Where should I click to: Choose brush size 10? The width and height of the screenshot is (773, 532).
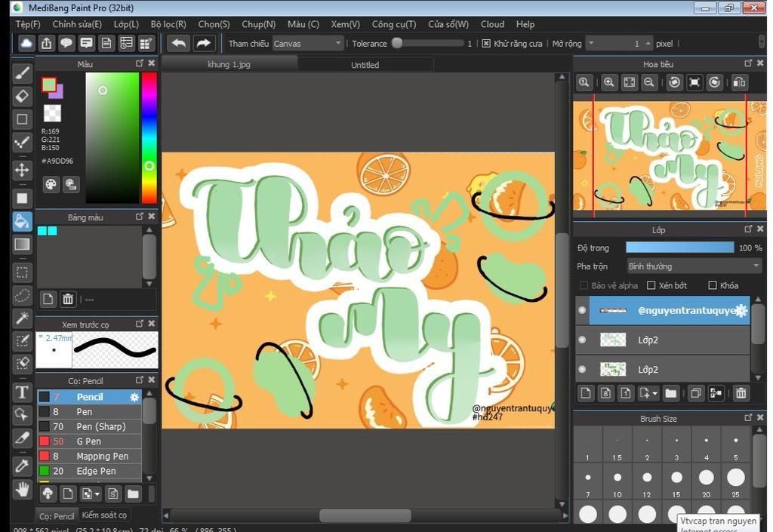(x=617, y=481)
